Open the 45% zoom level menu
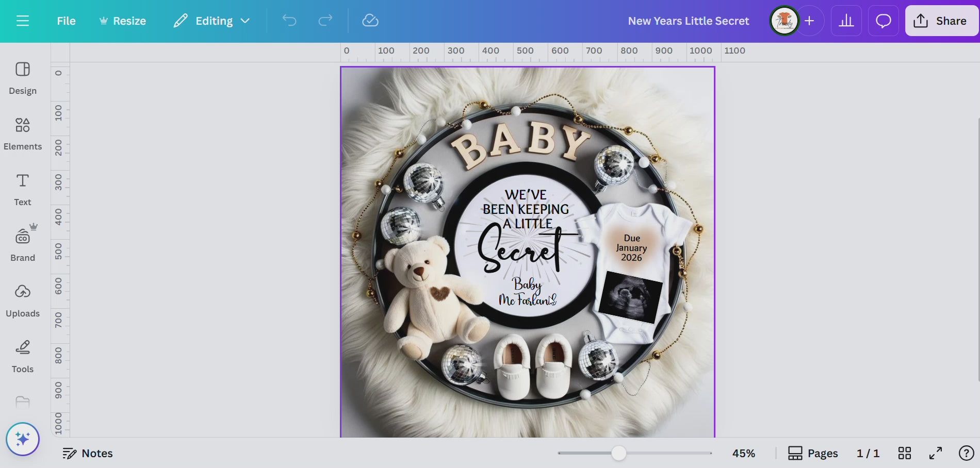The height and width of the screenshot is (468, 980). tap(743, 453)
